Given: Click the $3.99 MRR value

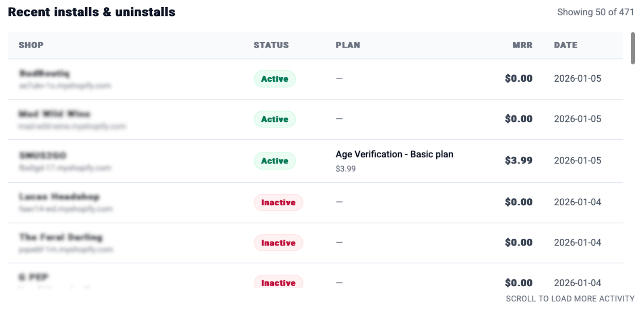Looking at the screenshot, I should point(518,160).
